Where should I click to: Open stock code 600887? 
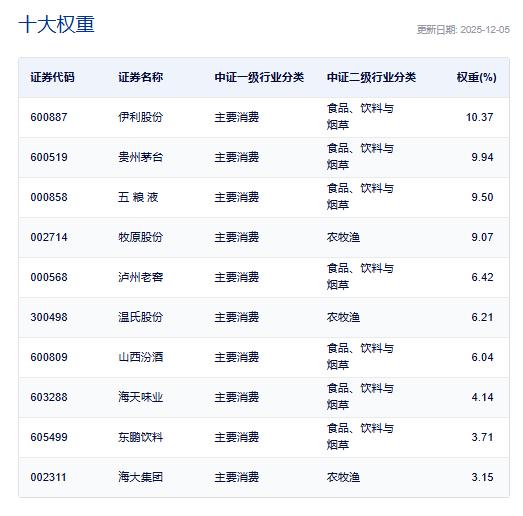(49, 117)
